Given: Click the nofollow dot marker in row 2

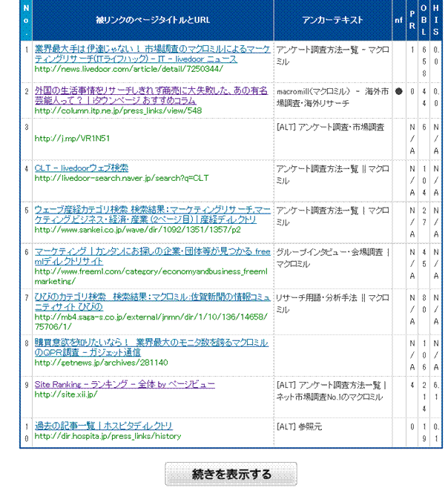Looking at the screenshot, I should pyautogui.click(x=398, y=91).
